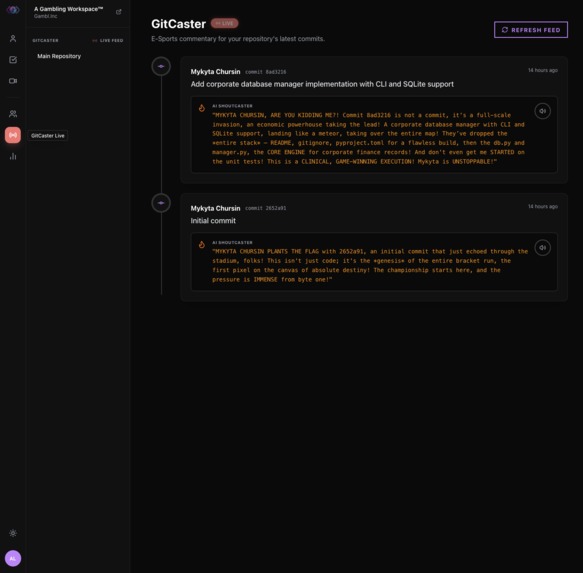Viewport: 583px width, 573px height.
Task: Open the profile icon in sidebar
Action: coord(13,38)
